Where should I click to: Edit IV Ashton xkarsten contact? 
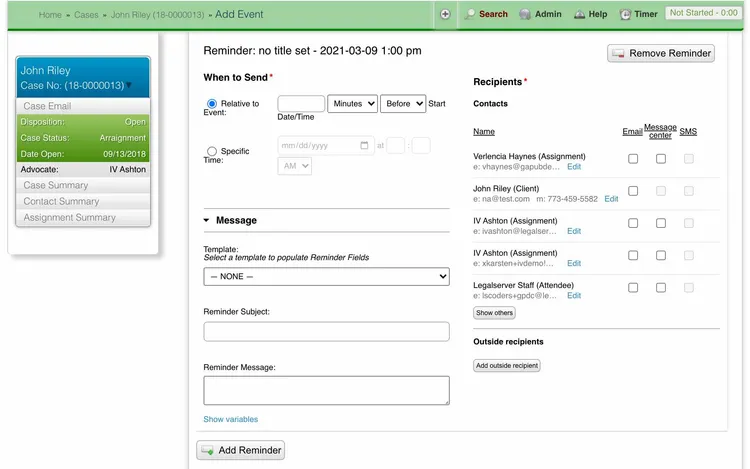click(574, 263)
